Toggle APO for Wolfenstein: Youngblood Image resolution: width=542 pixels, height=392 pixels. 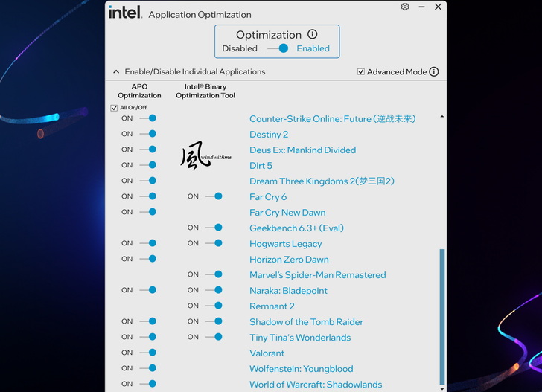coord(147,368)
